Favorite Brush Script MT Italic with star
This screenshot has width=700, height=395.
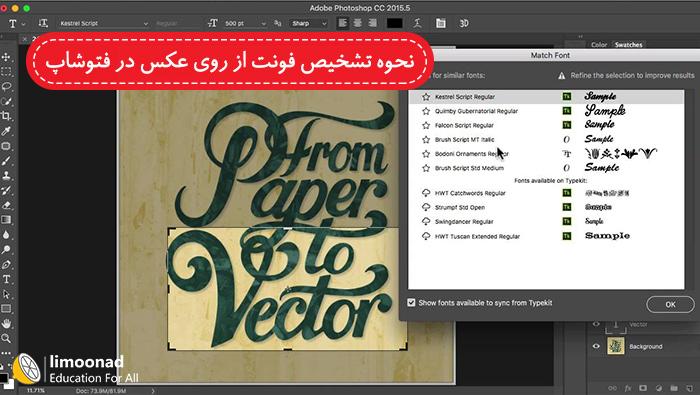426,139
